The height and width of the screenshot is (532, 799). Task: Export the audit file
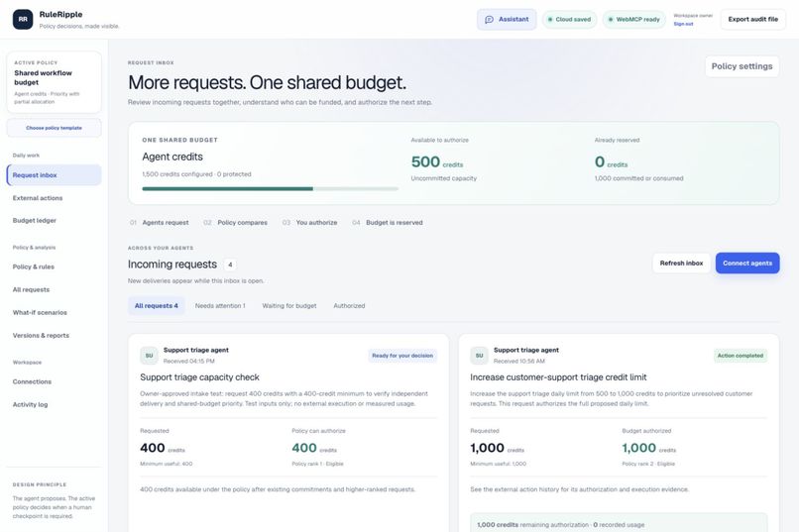point(752,20)
